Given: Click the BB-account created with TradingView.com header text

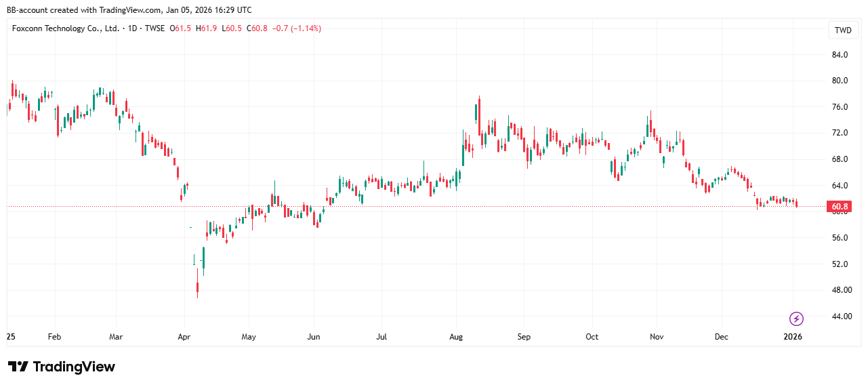Looking at the screenshot, I should [129, 9].
